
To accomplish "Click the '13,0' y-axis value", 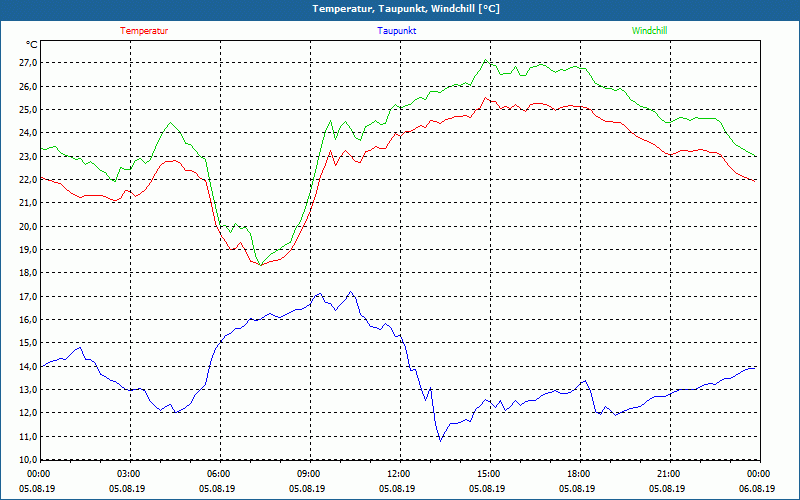I will (x=28, y=390).
